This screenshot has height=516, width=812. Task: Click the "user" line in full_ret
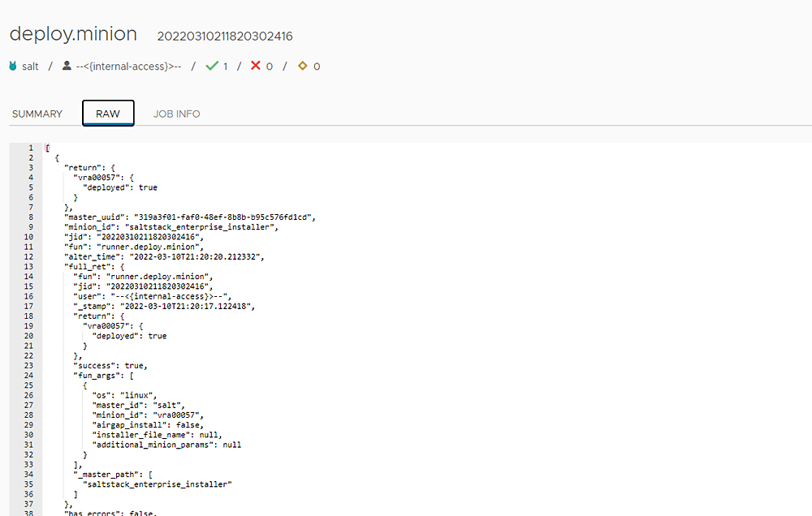click(x=153, y=297)
